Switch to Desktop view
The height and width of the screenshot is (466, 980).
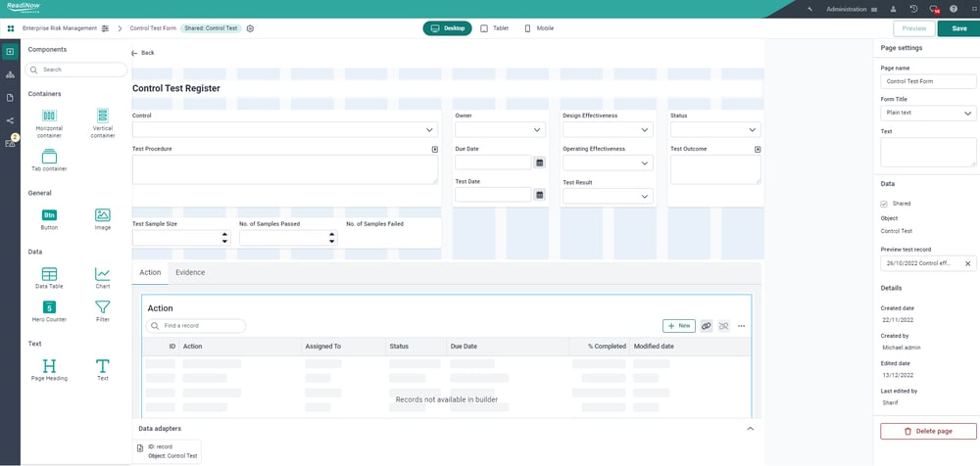point(448,28)
